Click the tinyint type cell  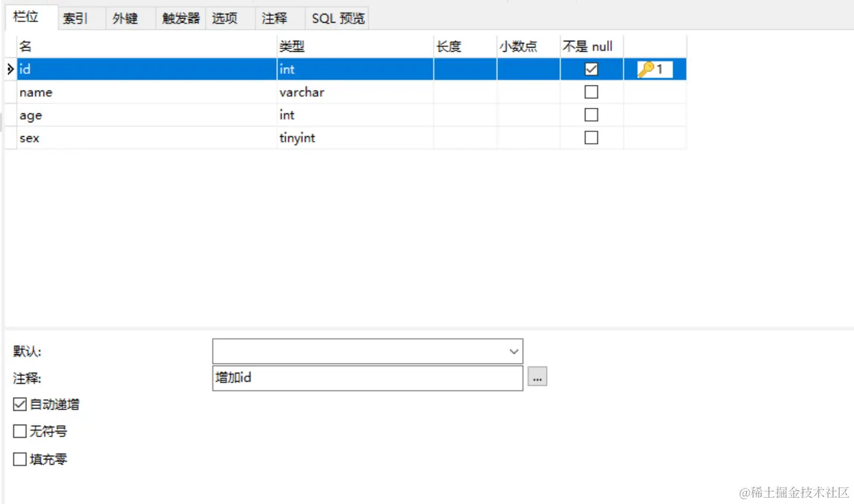(355, 138)
